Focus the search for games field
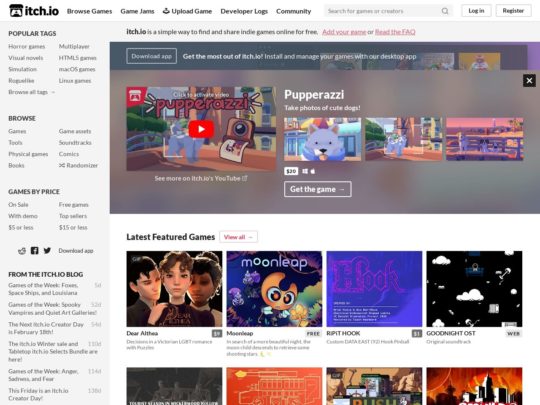This screenshot has width=540, height=405. click(382, 11)
